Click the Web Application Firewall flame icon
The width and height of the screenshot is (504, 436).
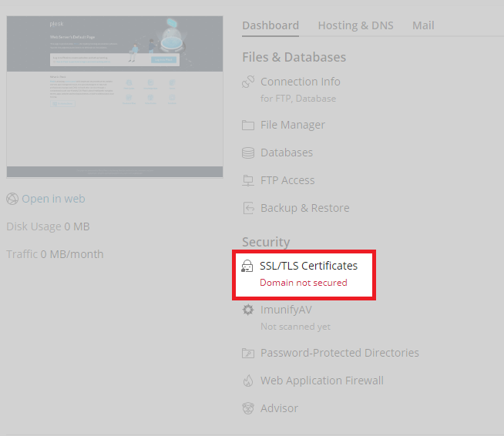point(248,381)
